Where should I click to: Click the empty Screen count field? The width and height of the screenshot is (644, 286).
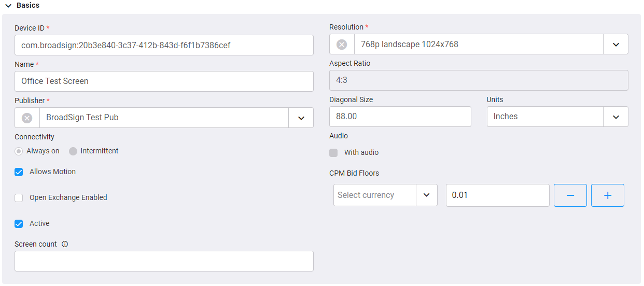(164, 261)
